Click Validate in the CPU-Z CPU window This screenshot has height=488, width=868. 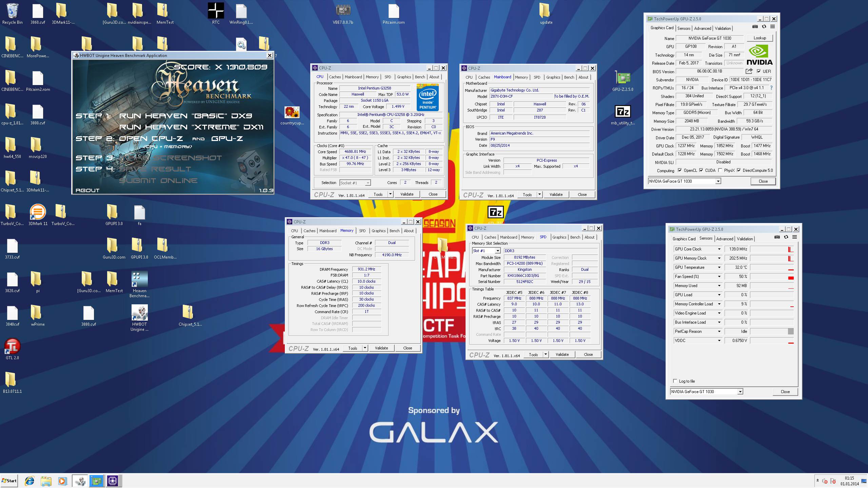[407, 194]
